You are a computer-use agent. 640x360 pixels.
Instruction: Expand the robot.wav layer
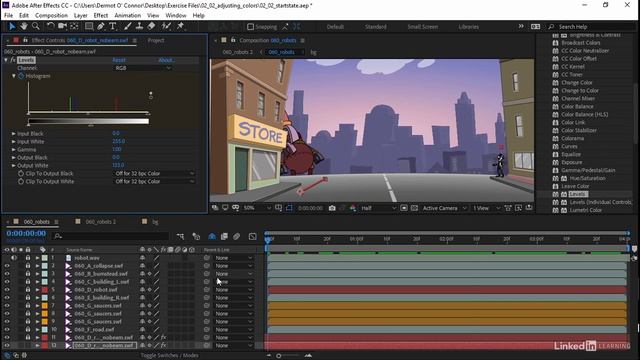tap(37, 258)
